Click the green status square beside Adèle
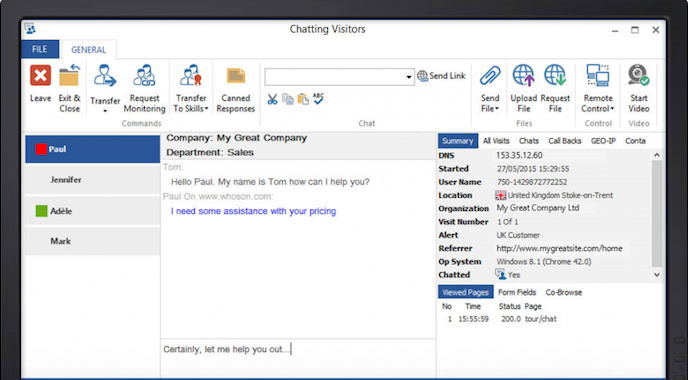Image resolution: width=688 pixels, height=380 pixels. pos(41,211)
